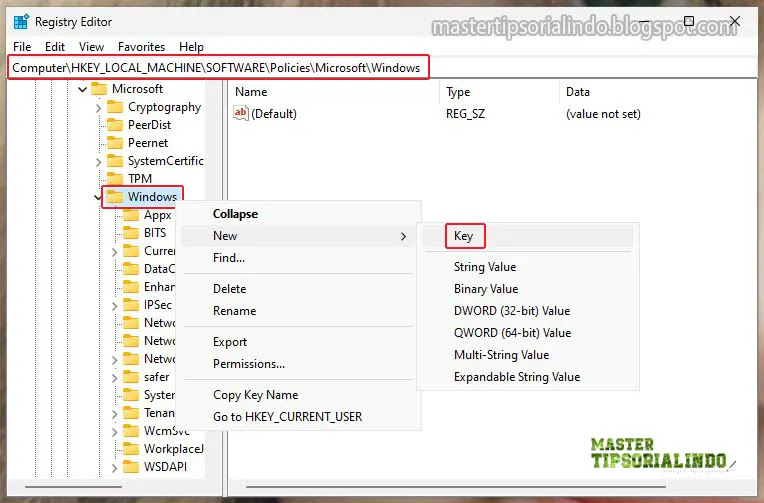Click the BITS folder icon
The image size is (764, 503).
pyautogui.click(x=131, y=232)
